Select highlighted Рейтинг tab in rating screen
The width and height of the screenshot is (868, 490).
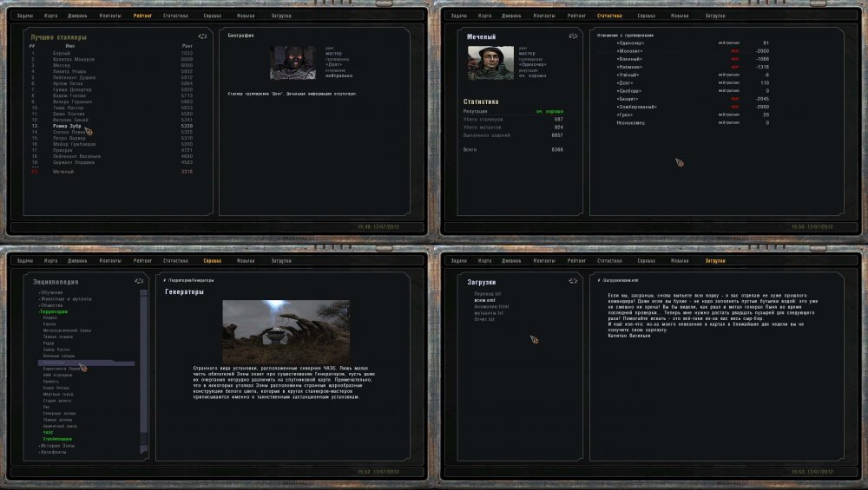[x=143, y=16]
